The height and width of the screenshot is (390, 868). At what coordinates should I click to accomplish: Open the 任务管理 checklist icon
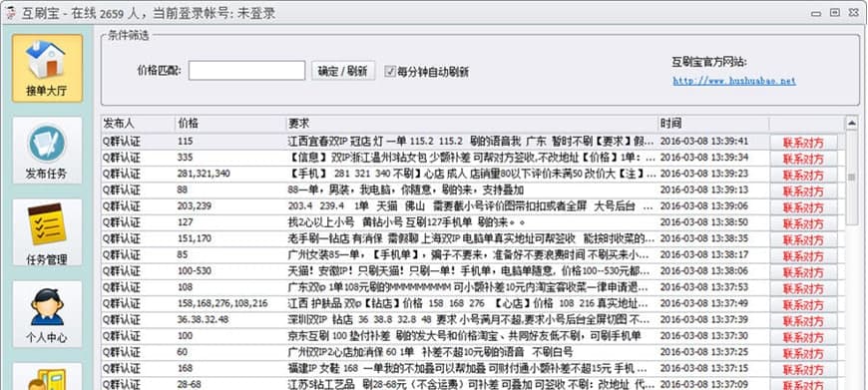point(48,232)
